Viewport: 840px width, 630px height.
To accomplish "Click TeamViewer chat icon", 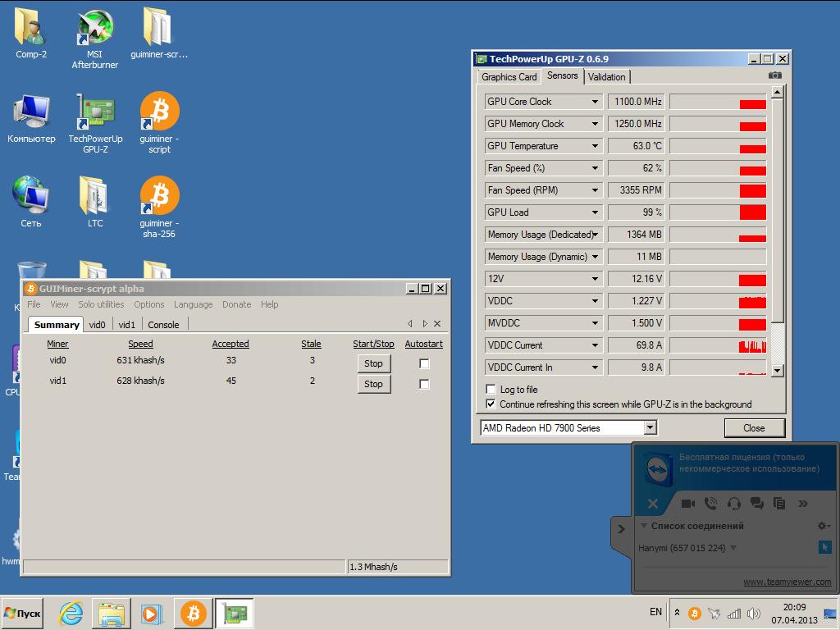I will pos(756,503).
